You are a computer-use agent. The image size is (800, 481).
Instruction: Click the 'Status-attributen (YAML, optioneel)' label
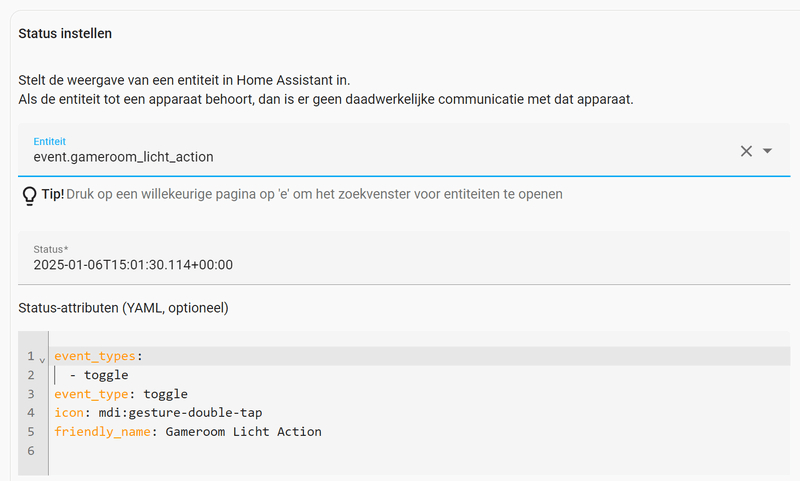tap(124, 308)
